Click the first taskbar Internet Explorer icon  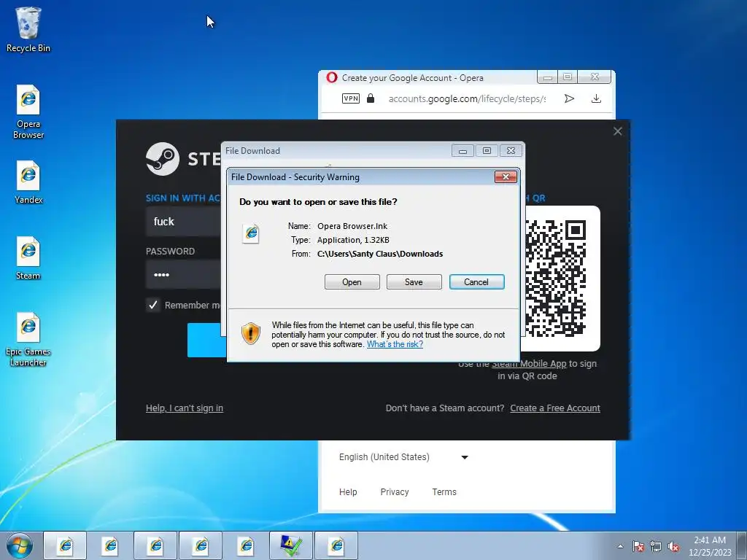65,545
